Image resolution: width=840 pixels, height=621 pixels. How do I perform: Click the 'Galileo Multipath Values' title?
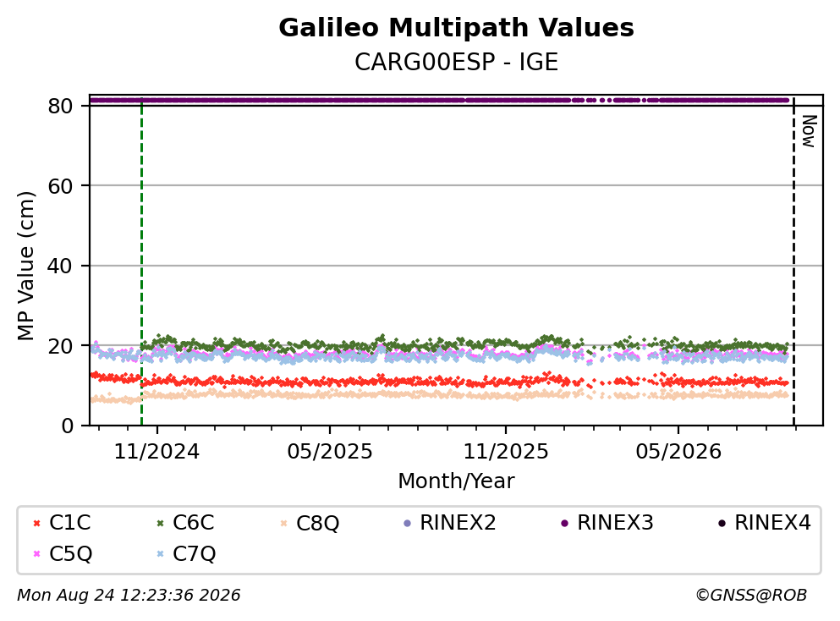click(x=457, y=28)
